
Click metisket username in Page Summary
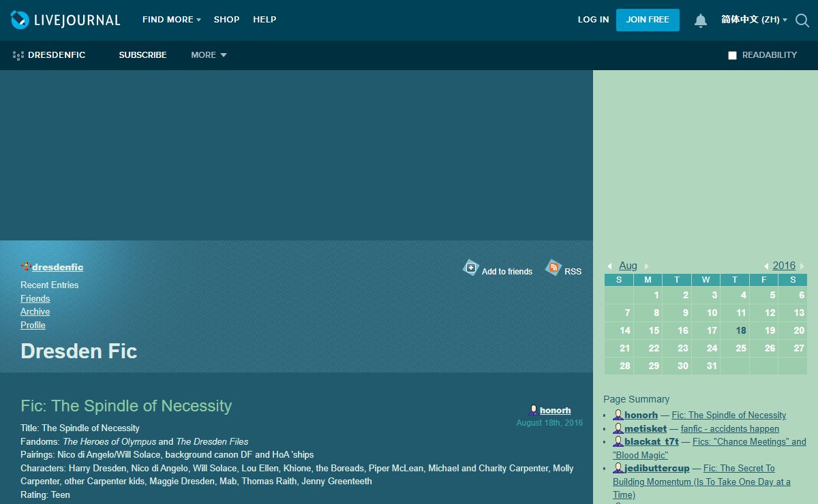click(x=646, y=428)
